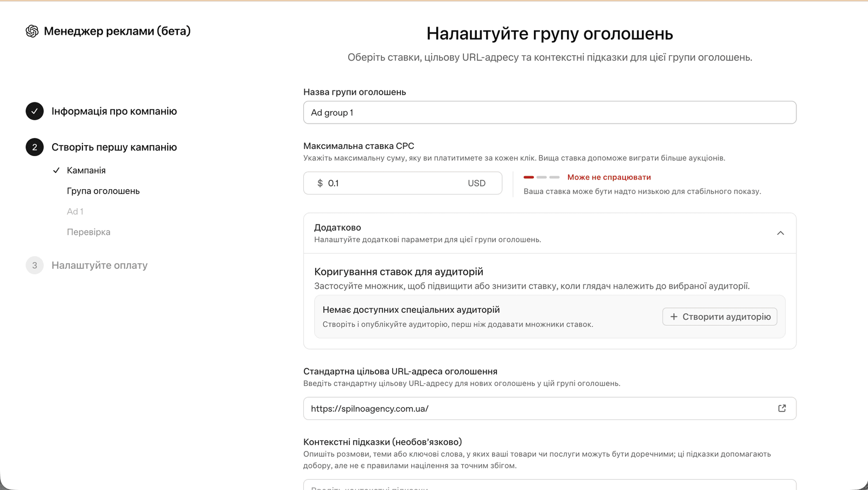Click Коригування ставок для аудиторій heading
868x490 pixels.
click(399, 272)
